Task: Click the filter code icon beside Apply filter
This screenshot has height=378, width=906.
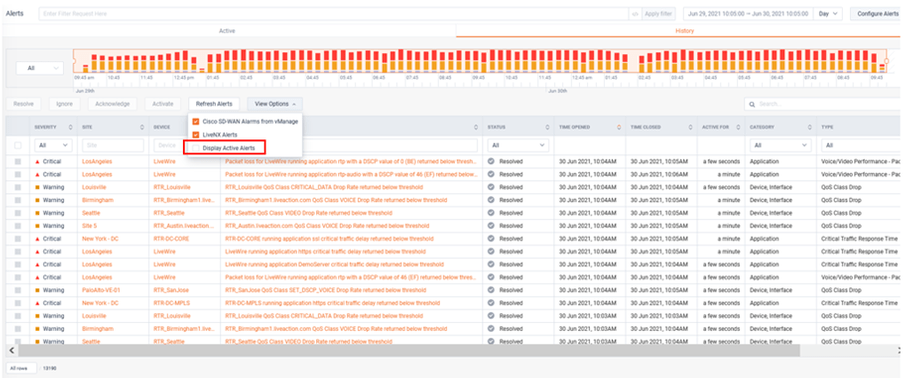Action: point(634,13)
